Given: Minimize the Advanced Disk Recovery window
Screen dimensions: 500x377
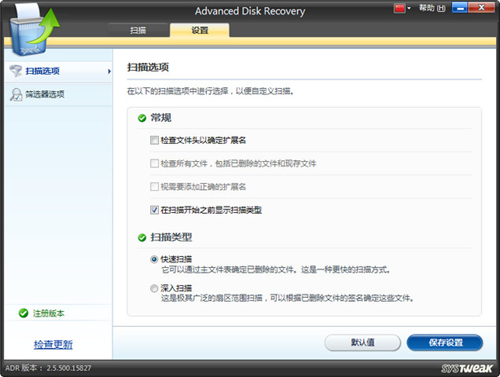Looking at the screenshot, I should pos(460,8).
